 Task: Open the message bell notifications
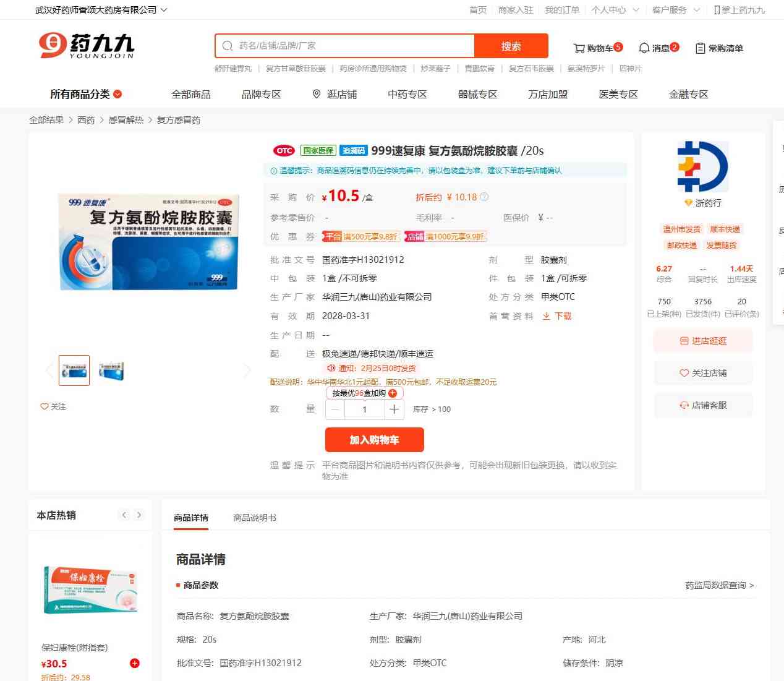[644, 48]
